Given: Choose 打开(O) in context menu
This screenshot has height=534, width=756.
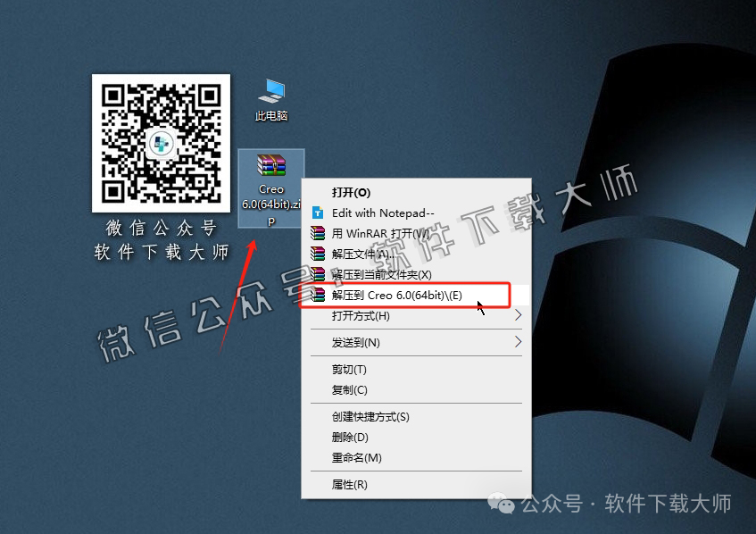Looking at the screenshot, I should coord(416,193).
